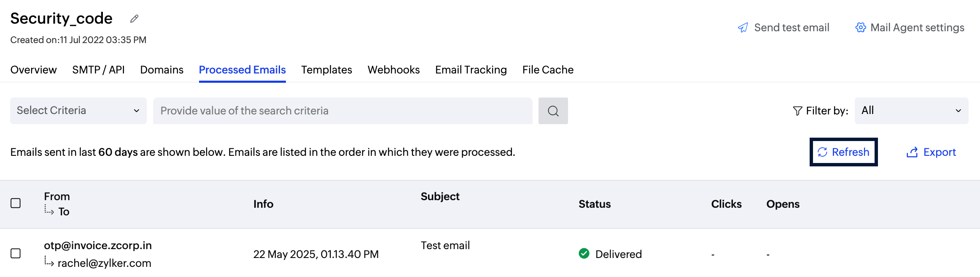Go to the Email Tracking tab
This screenshot has width=980, height=277.
tap(471, 70)
